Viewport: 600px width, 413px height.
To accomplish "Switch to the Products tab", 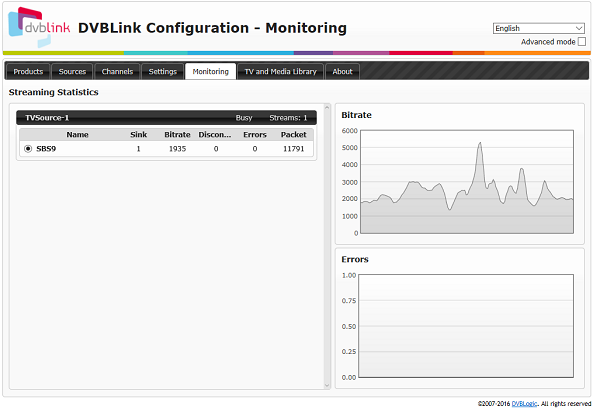I will tap(28, 72).
